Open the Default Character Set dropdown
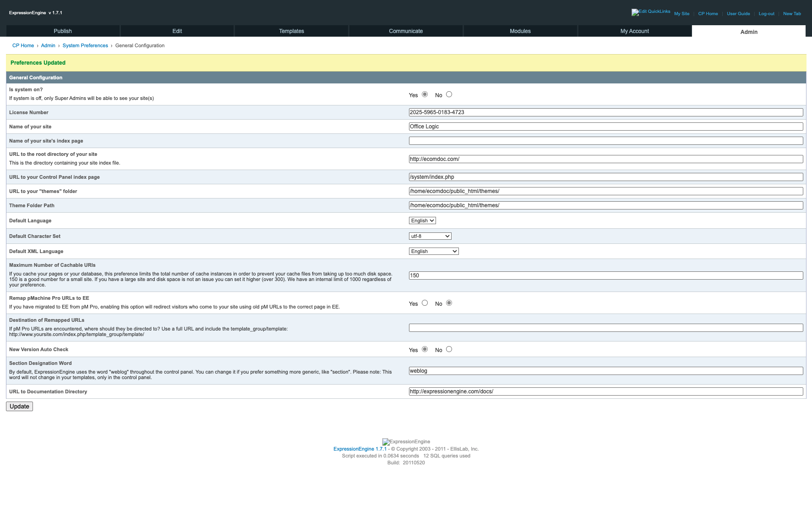The height and width of the screenshot is (507, 812). (x=430, y=236)
